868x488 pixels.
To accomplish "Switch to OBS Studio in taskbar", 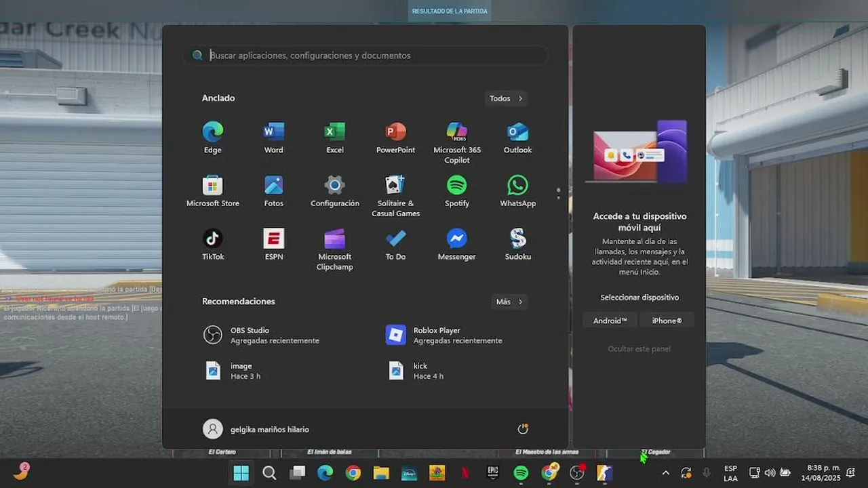I will (x=577, y=473).
